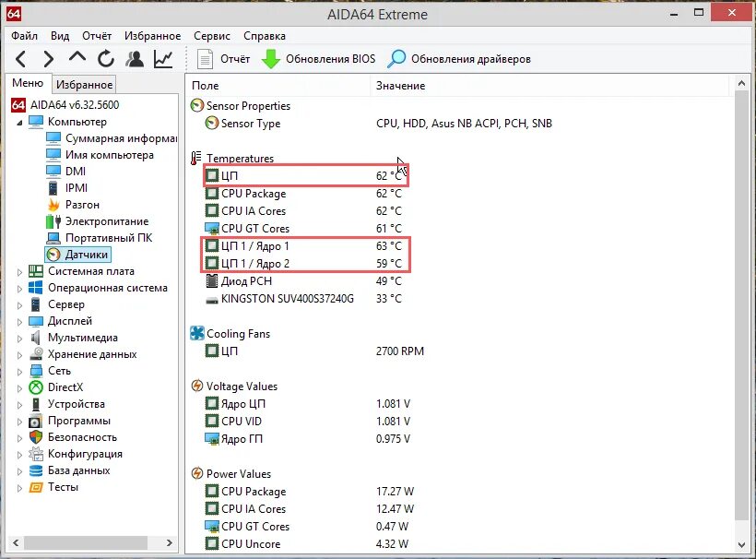Expand the Сервер node

[x=19, y=305]
